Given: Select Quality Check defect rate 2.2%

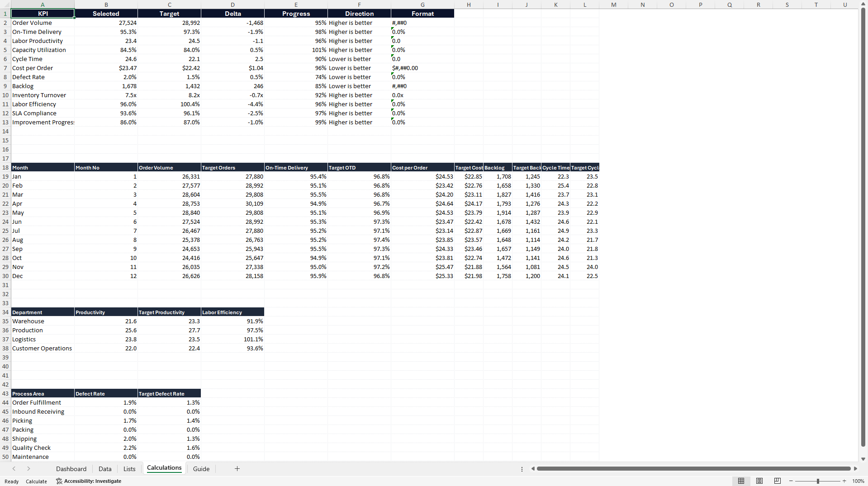Looking at the screenshot, I should point(106,448).
